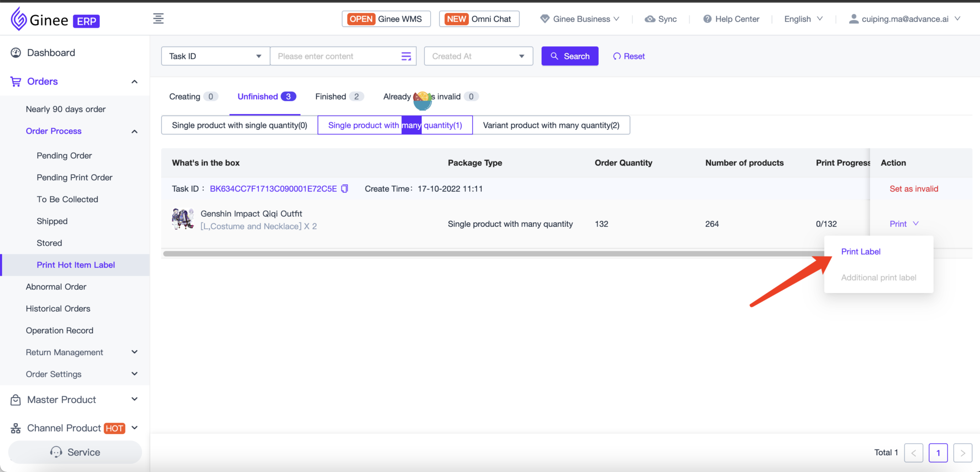The height and width of the screenshot is (472, 980).
Task: Click the Sync cloud icon
Action: [x=650, y=19]
